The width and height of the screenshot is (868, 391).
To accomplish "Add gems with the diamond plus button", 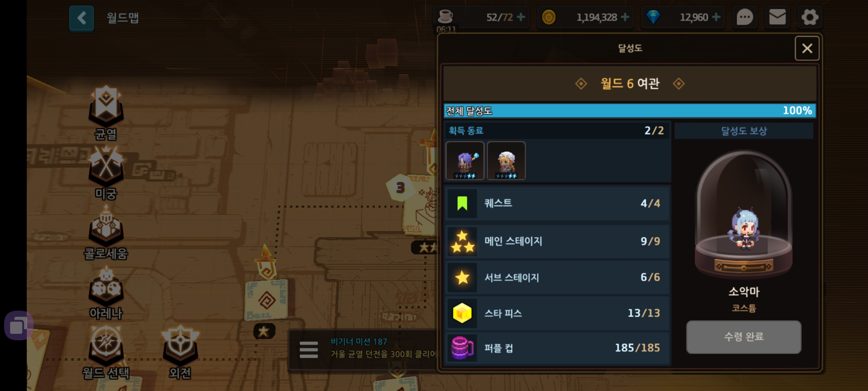I will [x=716, y=17].
